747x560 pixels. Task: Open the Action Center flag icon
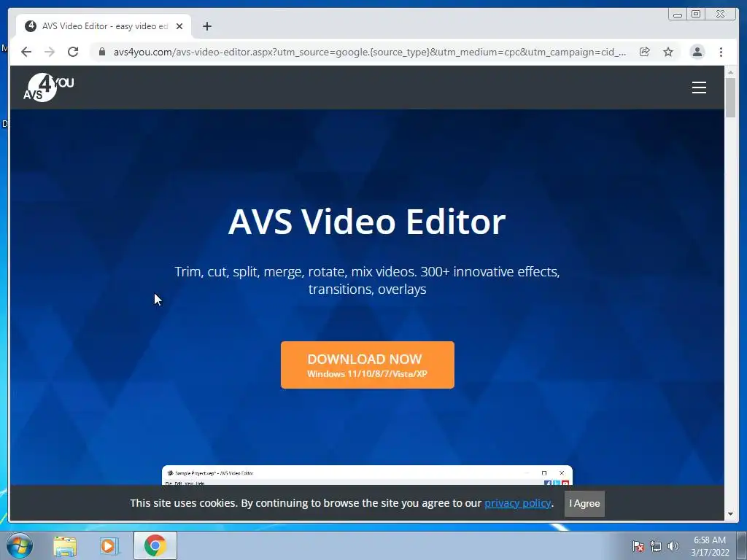tap(638, 546)
